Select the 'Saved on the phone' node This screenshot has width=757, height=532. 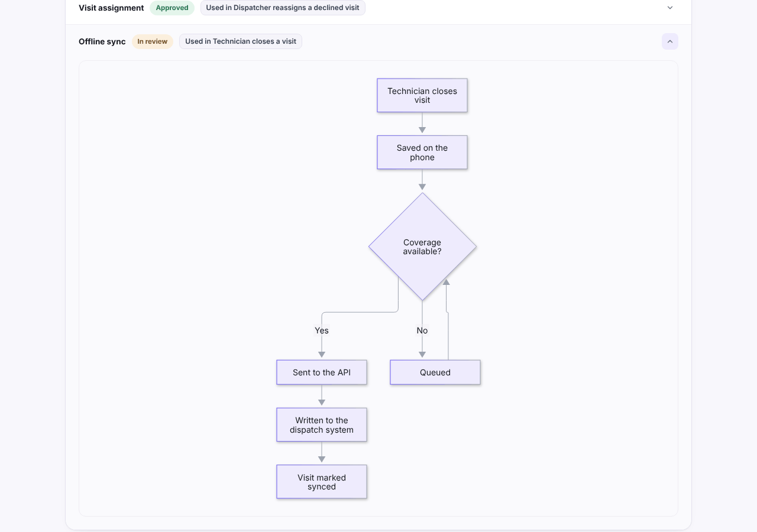point(422,153)
